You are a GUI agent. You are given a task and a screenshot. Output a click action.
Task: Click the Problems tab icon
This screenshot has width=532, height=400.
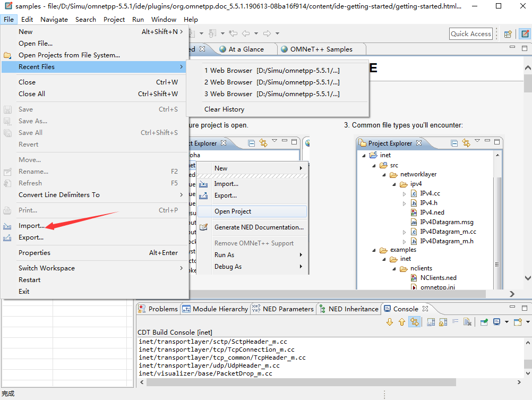point(142,309)
